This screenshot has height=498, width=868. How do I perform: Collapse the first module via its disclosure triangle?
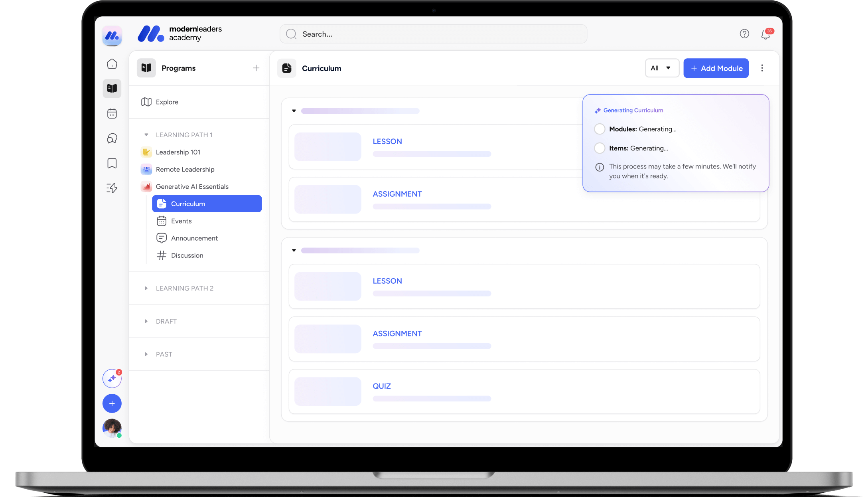(x=294, y=111)
